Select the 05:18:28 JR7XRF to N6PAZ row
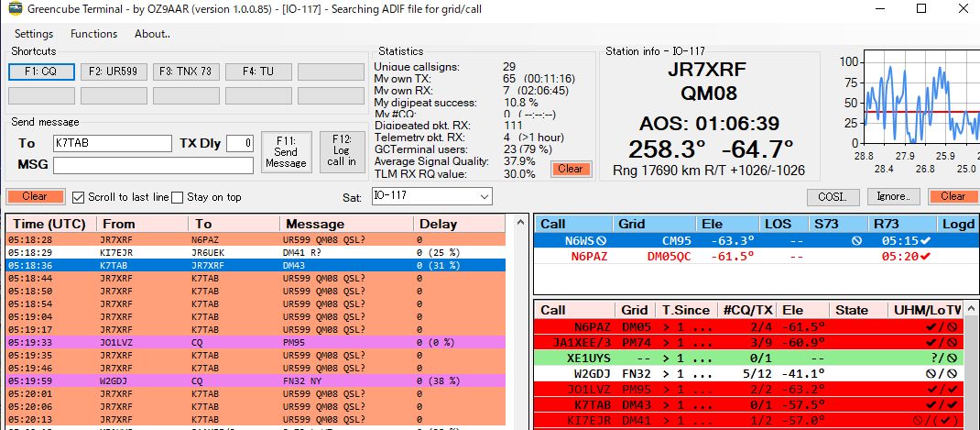 pos(256,239)
